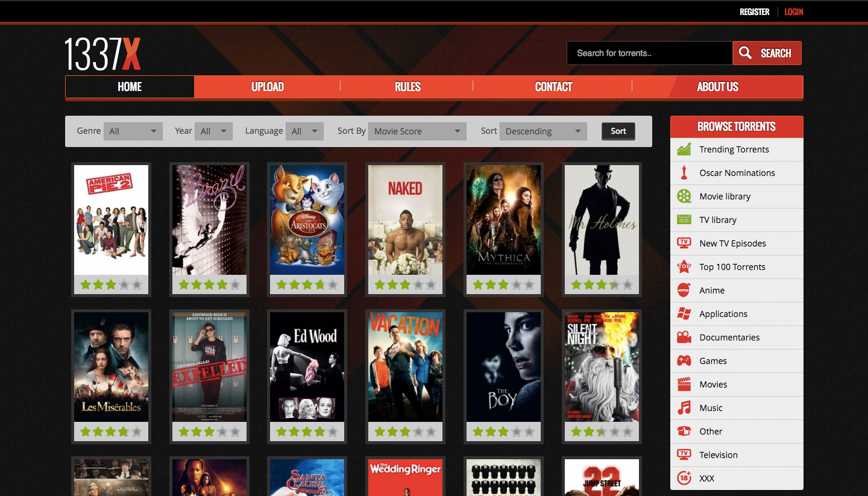Viewport: 868px width, 496px height.
Task: Click the Sort button
Action: [x=618, y=131]
